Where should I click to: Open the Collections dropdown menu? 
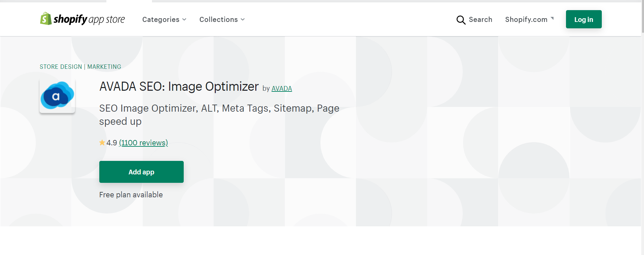pos(222,20)
